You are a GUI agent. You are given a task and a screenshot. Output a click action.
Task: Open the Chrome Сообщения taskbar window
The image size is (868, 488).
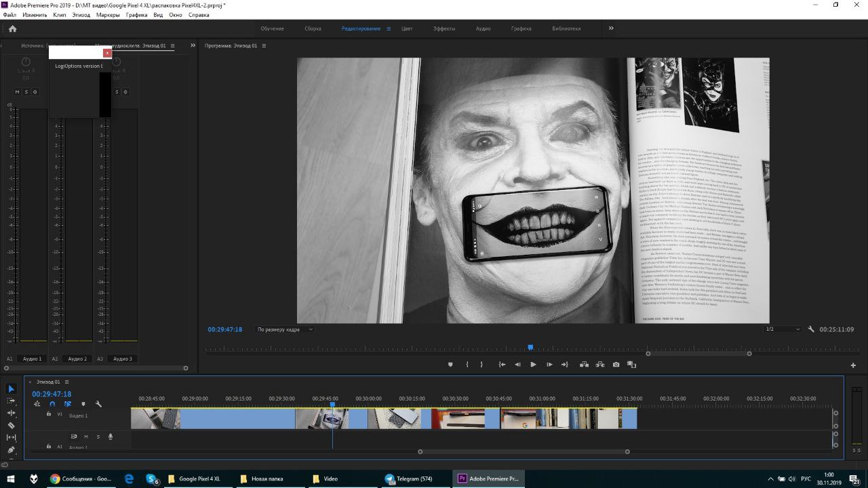coord(81,479)
